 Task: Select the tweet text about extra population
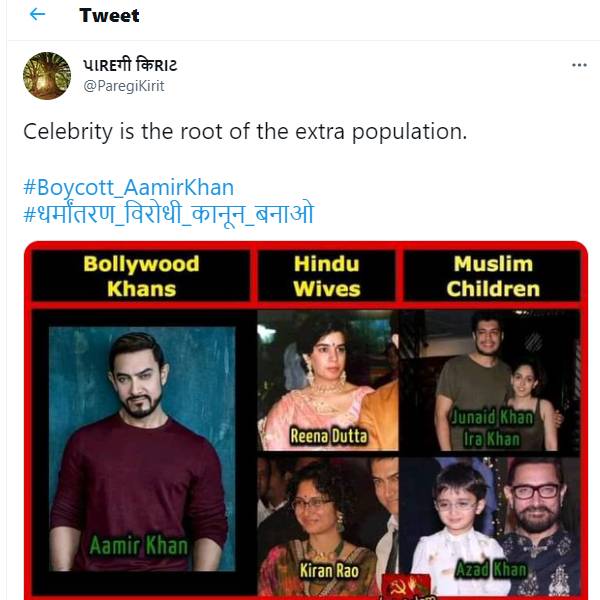click(x=245, y=132)
